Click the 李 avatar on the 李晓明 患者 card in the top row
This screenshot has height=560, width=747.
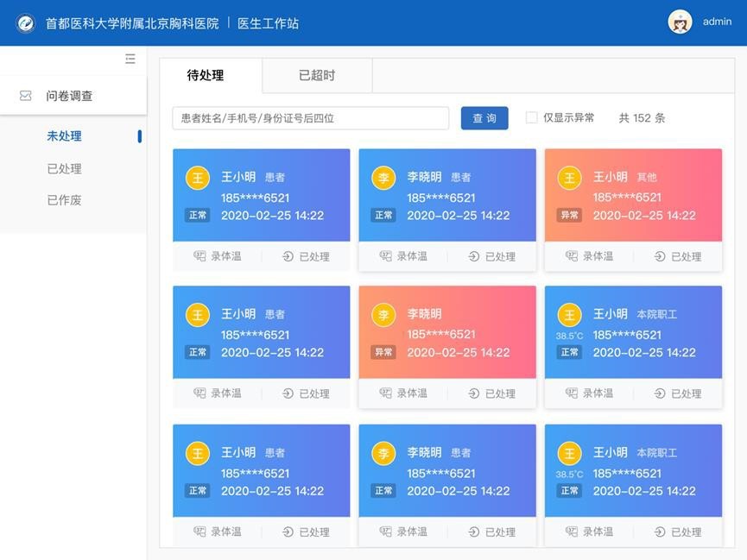383,178
